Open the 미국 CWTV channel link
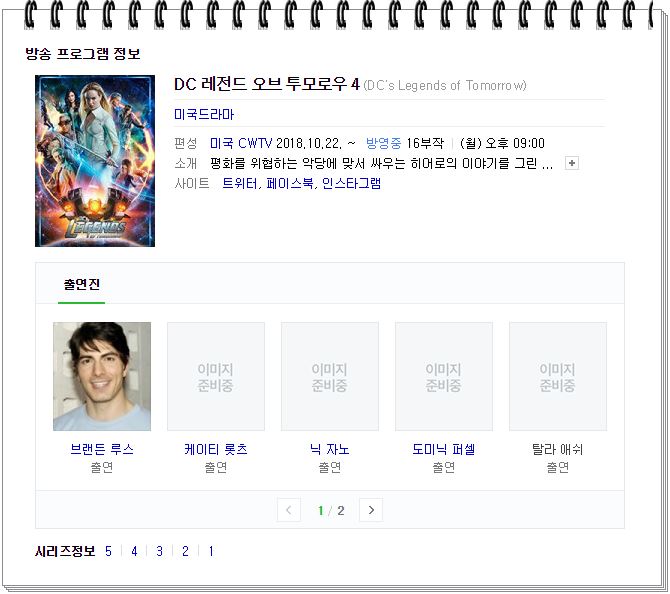The height and width of the screenshot is (594, 670). 241,143
